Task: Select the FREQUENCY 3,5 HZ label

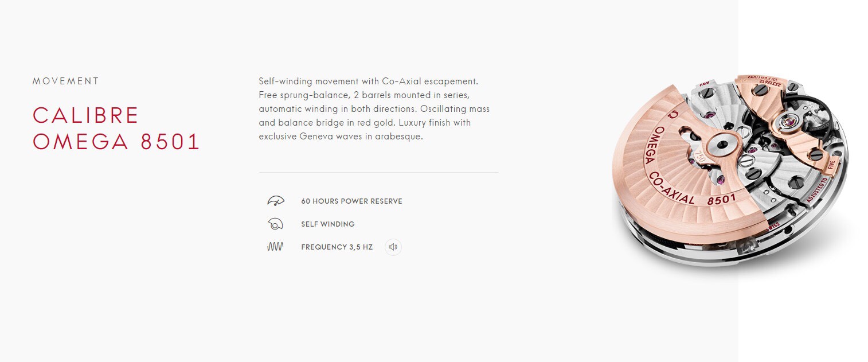Action: (x=337, y=247)
